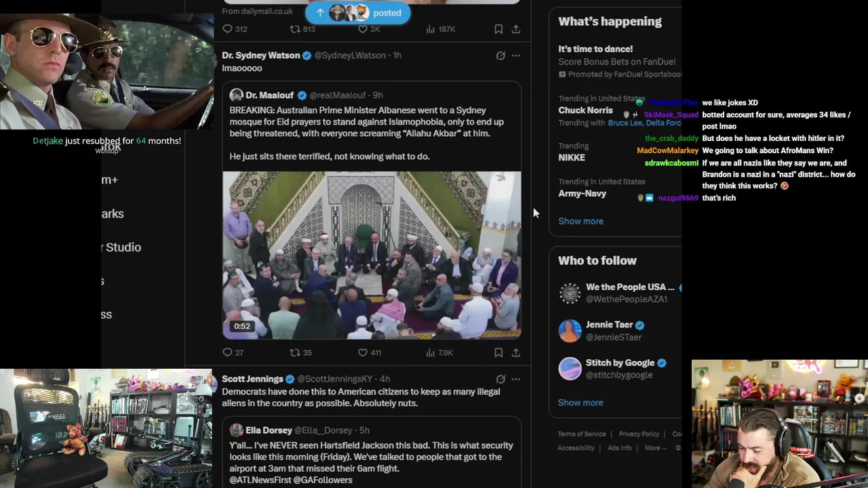
Task: Open more options on Sydney Watson's tweet
Action: [x=516, y=56]
